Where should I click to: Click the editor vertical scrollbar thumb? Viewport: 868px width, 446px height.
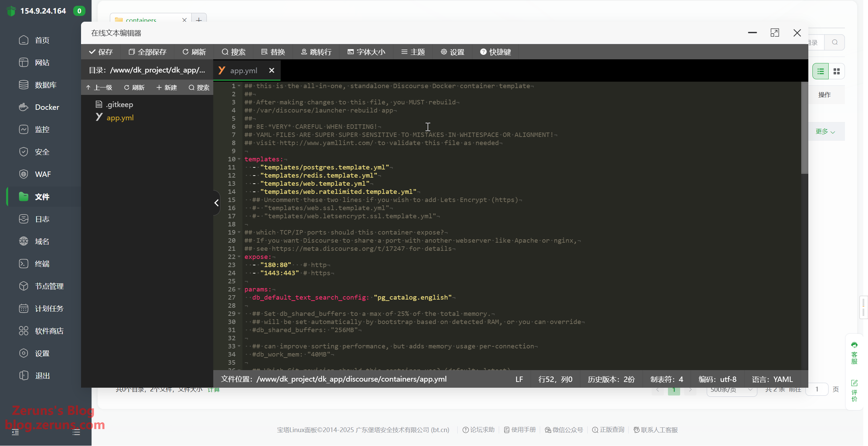point(804,128)
